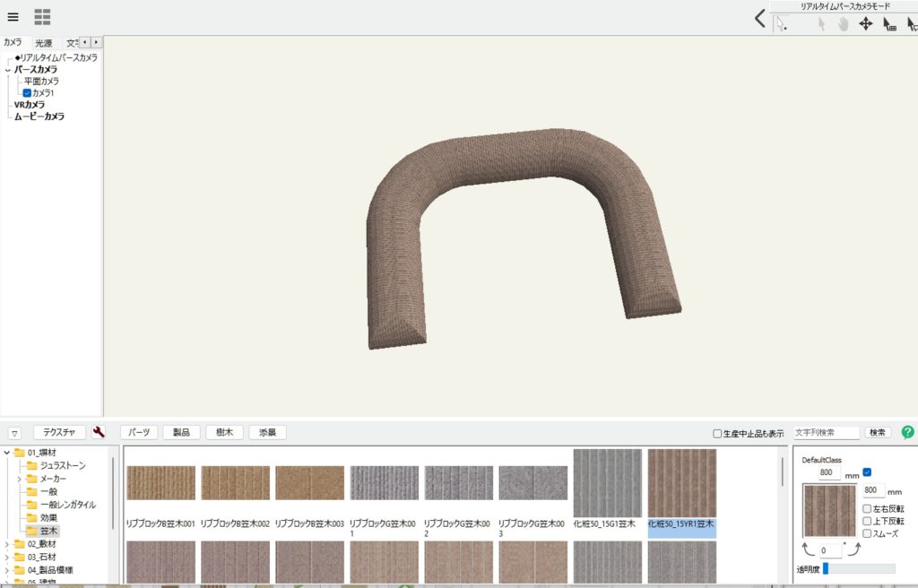Click the 検索 button
Image resolution: width=918 pixels, height=588 pixels.
(878, 433)
